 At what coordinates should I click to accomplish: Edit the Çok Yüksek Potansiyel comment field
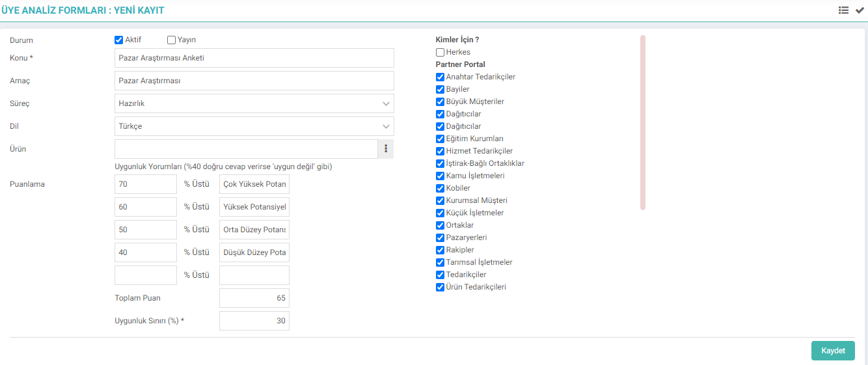pyautogui.click(x=254, y=184)
